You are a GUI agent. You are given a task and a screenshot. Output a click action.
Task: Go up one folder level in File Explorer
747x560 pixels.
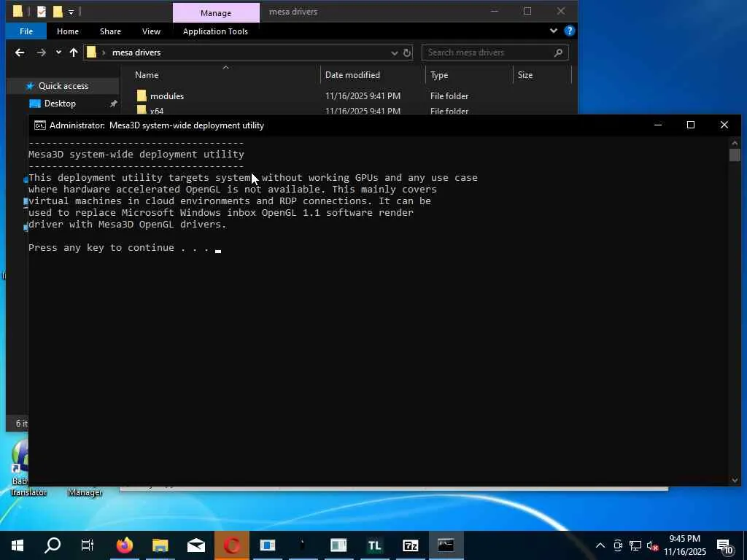[x=74, y=52]
